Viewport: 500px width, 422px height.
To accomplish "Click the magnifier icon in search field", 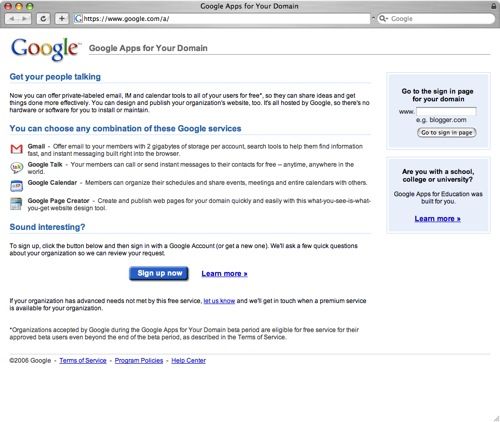I will [x=383, y=19].
